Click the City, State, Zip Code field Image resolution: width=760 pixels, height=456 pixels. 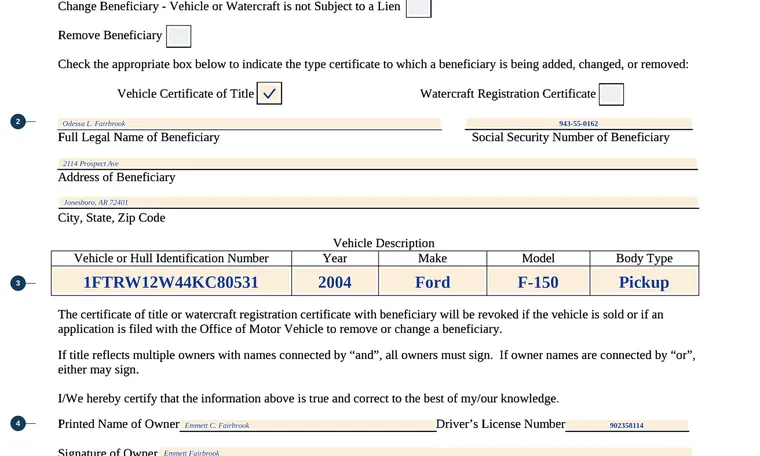(x=378, y=202)
